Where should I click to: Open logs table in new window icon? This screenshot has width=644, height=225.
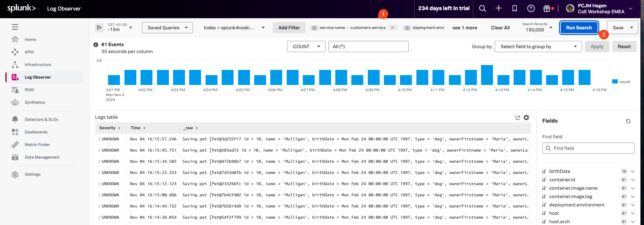(518, 118)
